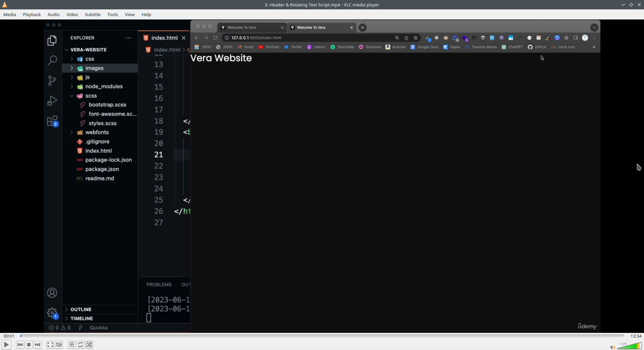Viewport: 644px width, 350px height.
Task: Click the Quokka status bar item
Action: [99, 328]
